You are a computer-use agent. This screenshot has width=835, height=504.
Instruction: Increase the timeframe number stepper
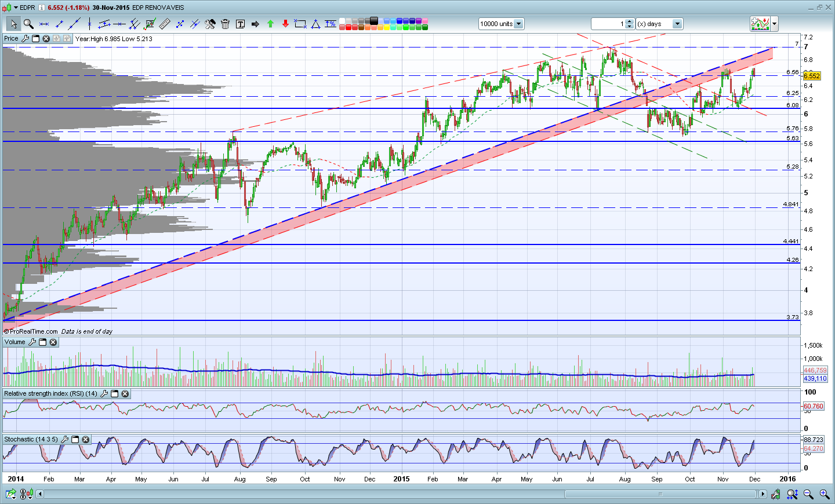click(630, 21)
